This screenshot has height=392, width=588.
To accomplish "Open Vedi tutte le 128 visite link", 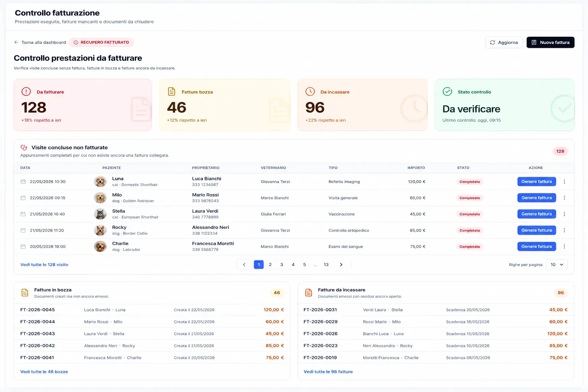I will point(44,265).
